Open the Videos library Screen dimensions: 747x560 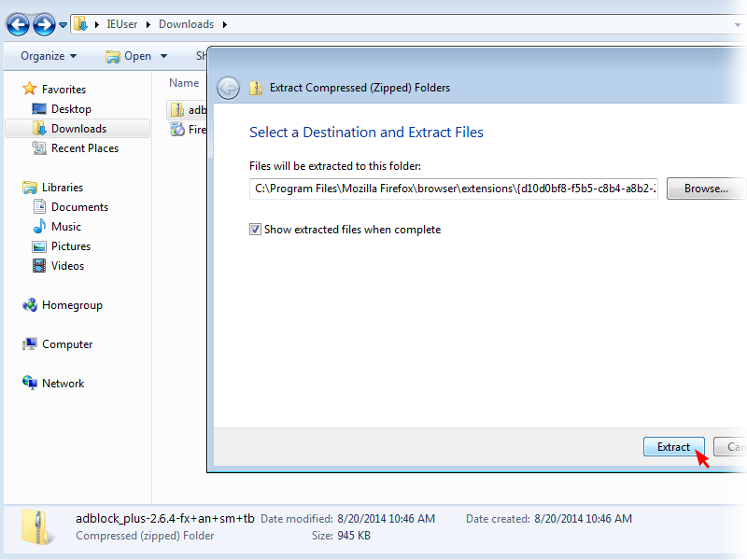point(67,266)
